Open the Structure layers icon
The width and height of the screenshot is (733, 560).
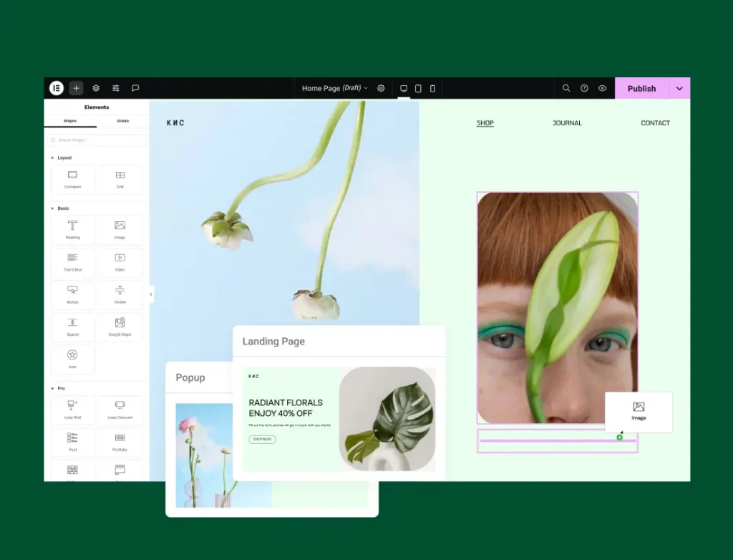point(96,88)
